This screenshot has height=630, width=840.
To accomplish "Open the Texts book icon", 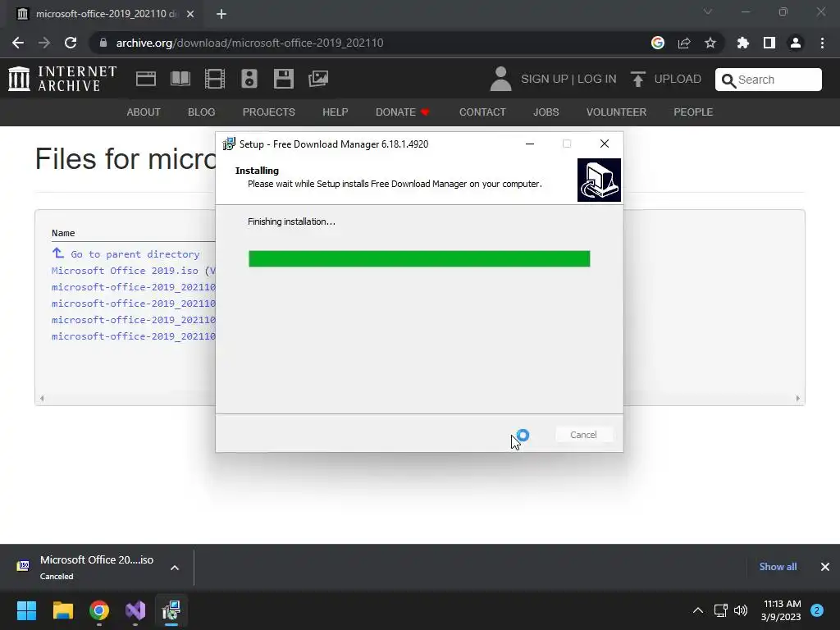I will (x=180, y=79).
